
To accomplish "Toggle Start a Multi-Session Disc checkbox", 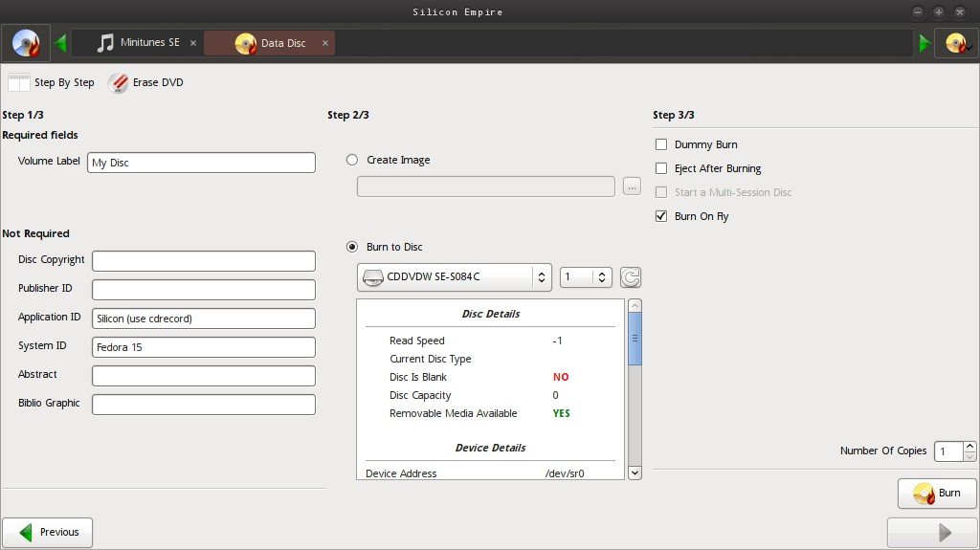I will click(661, 192).
